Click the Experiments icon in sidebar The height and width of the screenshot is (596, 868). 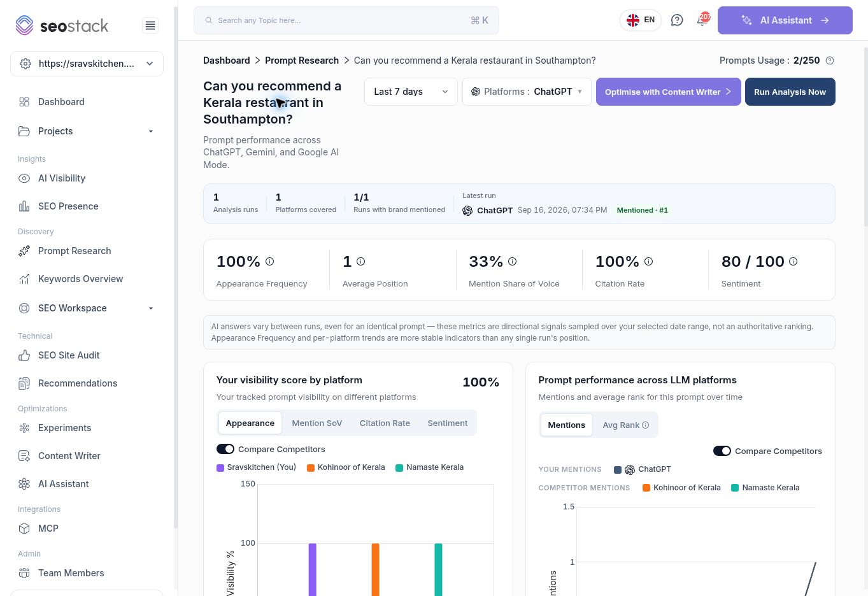point(24,428)
